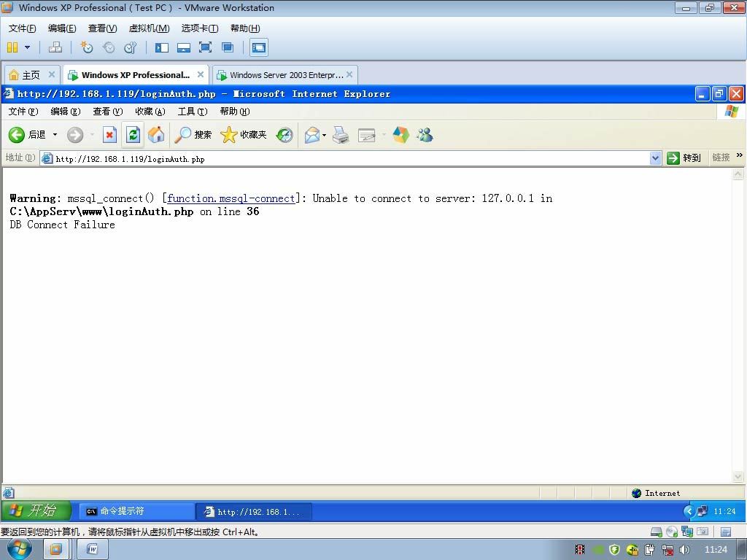
Task: Click the VMware console view icon
Action: pyautogui.click(x=259, y=47)
